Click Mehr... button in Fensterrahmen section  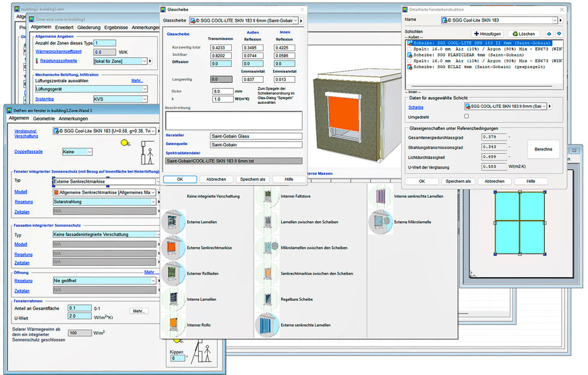click(x=139, y=311)
